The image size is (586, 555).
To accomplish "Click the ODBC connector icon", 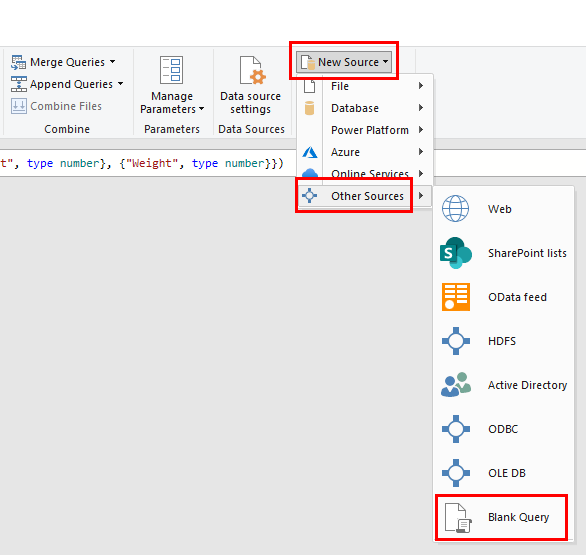I will pyautogui.click(x=456, y=429).
